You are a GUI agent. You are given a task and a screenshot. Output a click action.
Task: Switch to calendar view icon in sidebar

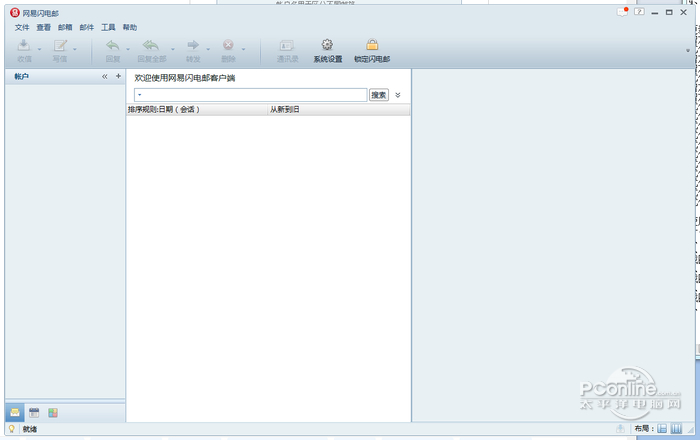(x=34, y=413)
